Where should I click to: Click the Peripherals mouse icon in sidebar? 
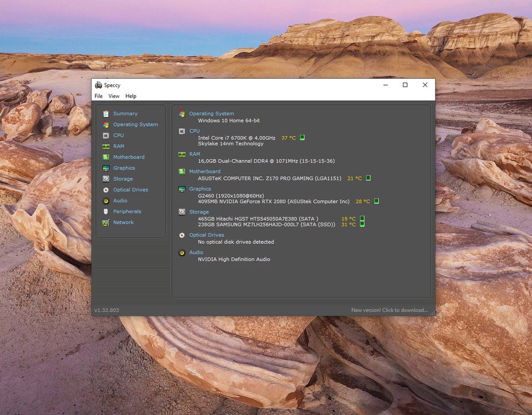(x=106, y=211)
